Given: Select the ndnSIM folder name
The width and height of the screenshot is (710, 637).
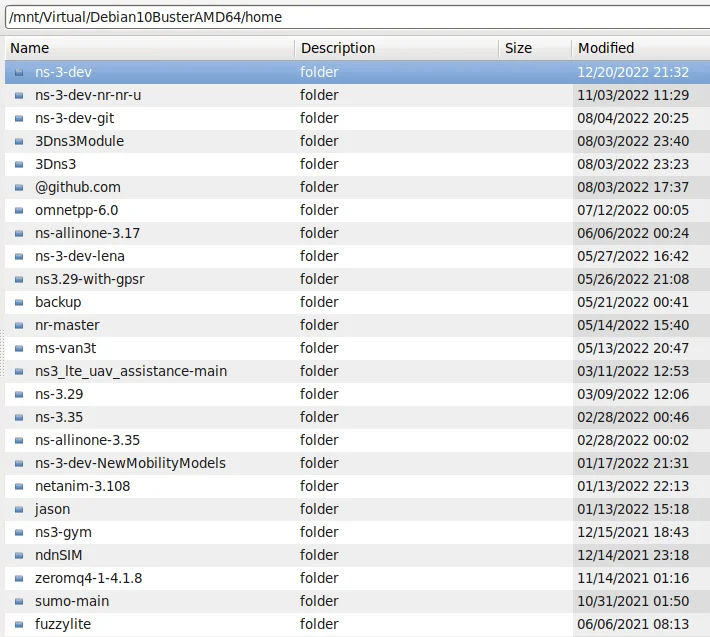Looking at the screenshot, I should [58, 555].
